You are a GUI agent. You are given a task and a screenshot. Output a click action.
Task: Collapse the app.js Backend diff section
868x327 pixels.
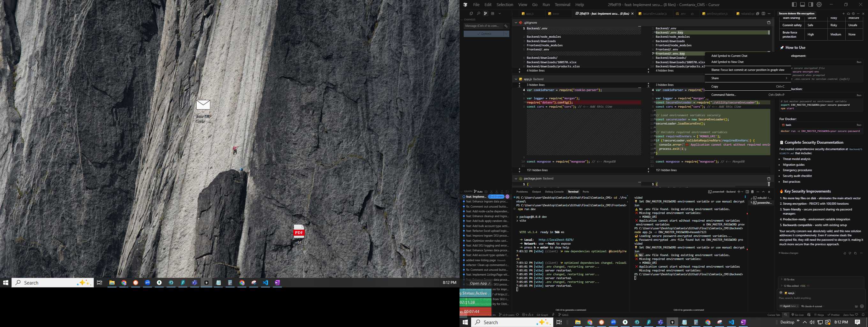pyautogui.click(x=516, y=79)
